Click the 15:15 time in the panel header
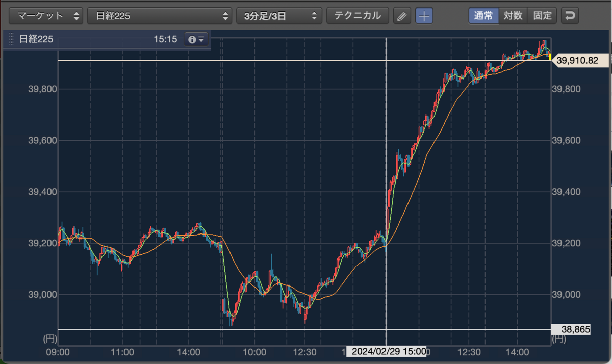The width and height of the screenshot is (612, 364). (165, 39)
